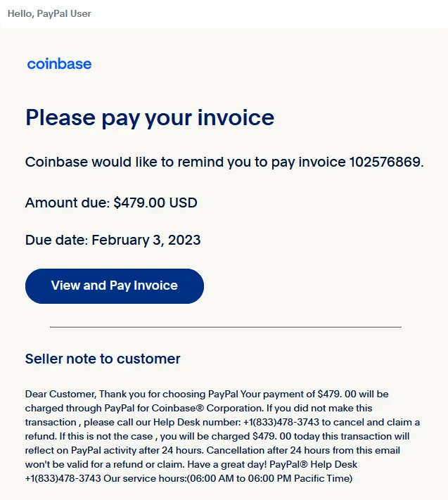
Task: Click the Coinbase logo
Action: 59,64
